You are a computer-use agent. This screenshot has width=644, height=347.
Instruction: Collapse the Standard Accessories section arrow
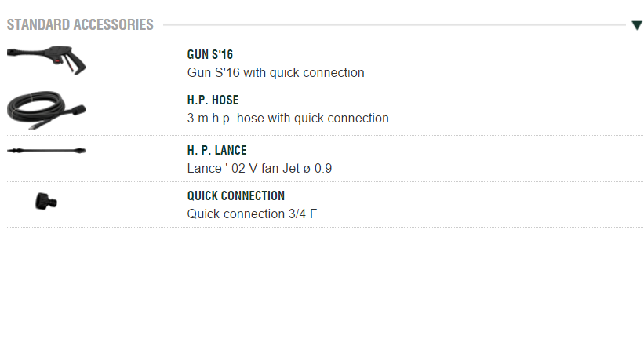click(637, 25)
